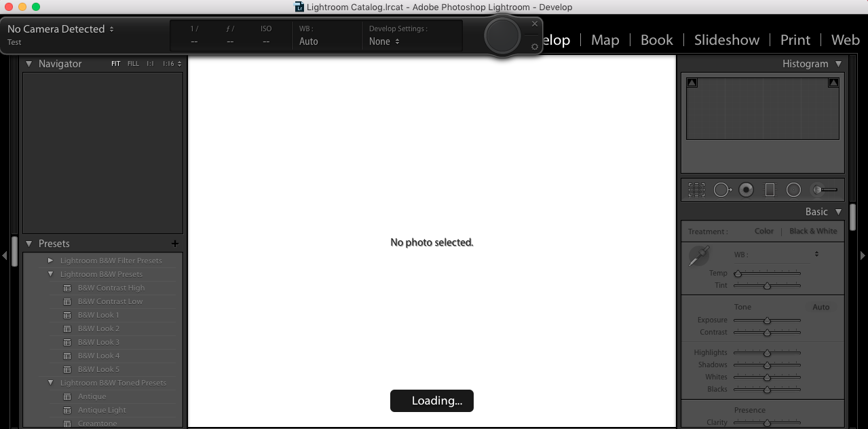Apply the B&W Look 4 preset
Image resolution: width=868 pixels, height=429 pixels.
[98, 356]
